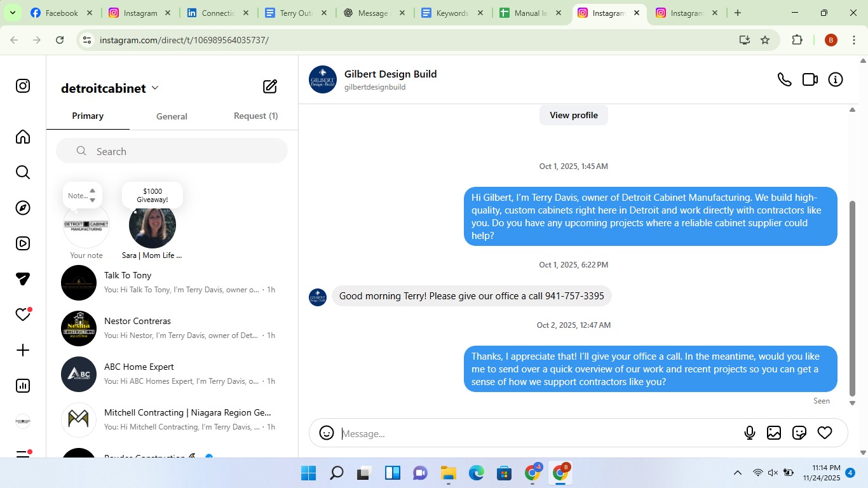
Task: Click install app icon in address bar
Action: 745,40
